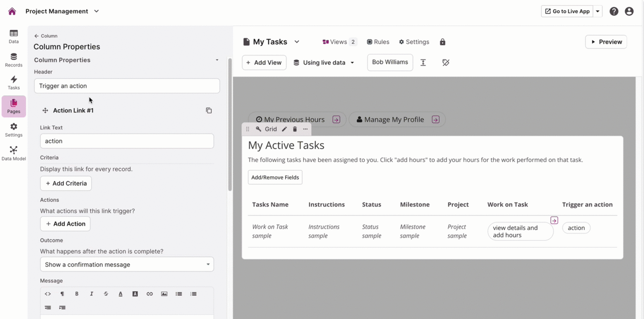Toggle italic formatting in message editor

(x=91, y=294)
